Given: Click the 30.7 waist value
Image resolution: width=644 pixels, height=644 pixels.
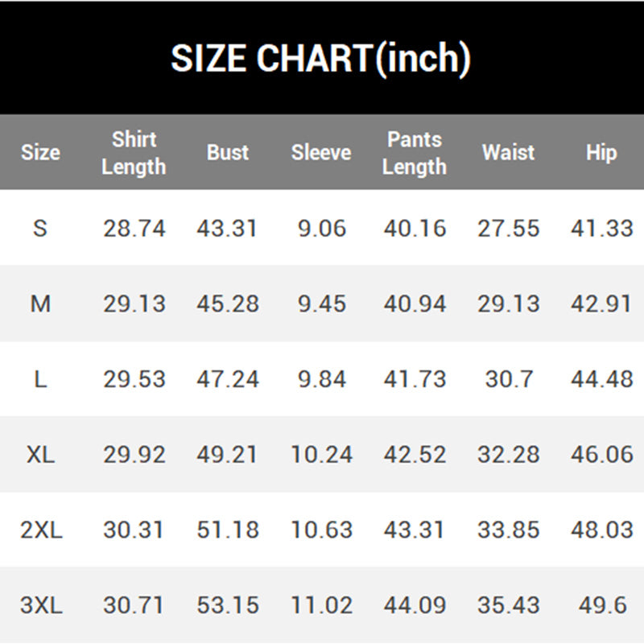Looking at the screenshot, I should [x=508, y=379].
